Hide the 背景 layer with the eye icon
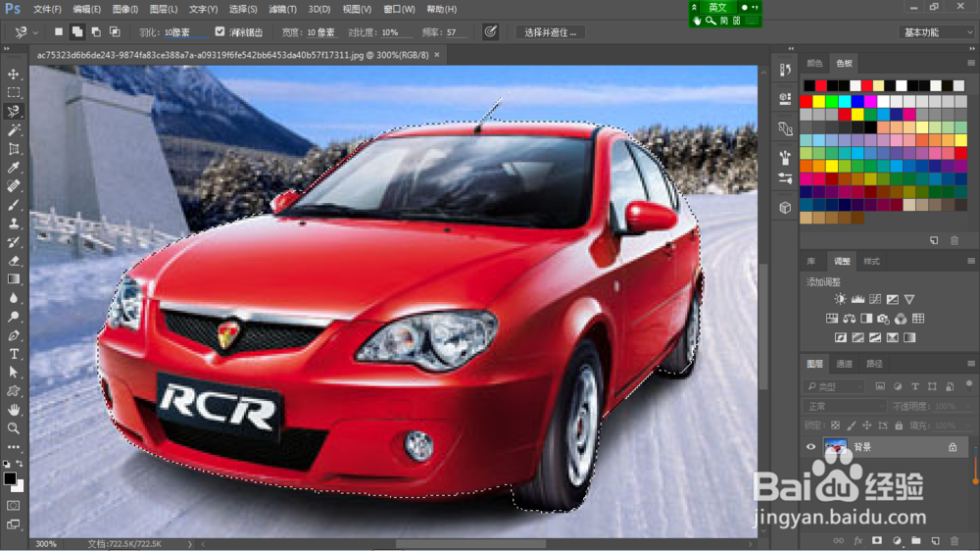980x551 pixels. coord(810,446)
